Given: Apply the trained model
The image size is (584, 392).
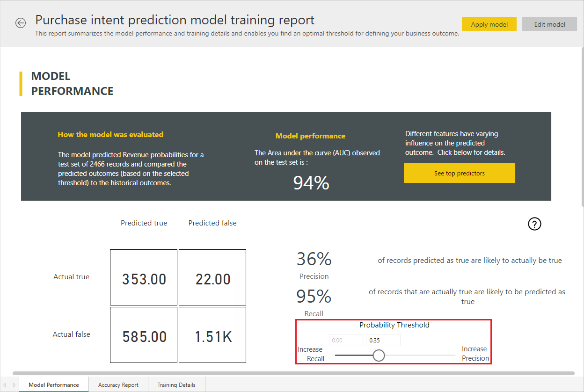Looking at the screenshot, I should [489, 24].
